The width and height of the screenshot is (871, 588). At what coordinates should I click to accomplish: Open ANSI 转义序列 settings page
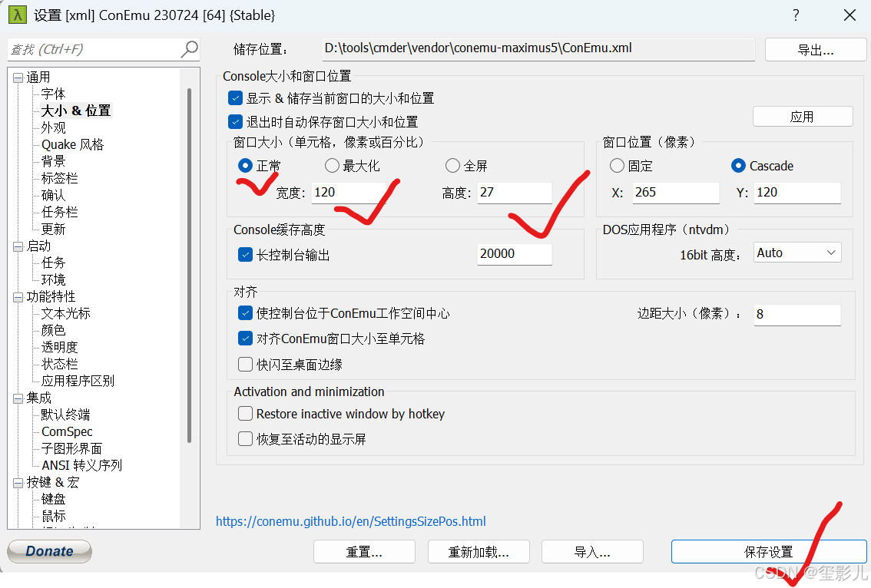pos(81,465)
